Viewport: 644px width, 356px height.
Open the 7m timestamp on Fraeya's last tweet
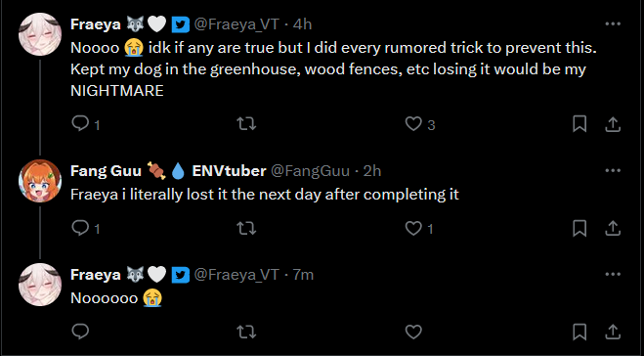pos(303,275)
